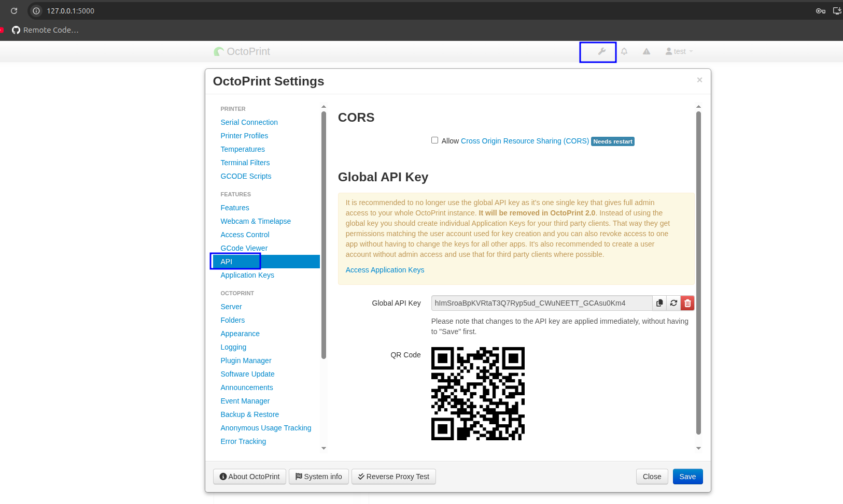Enable Allow Cross Origin Resource Sharing checkbox

pos(435,140)
